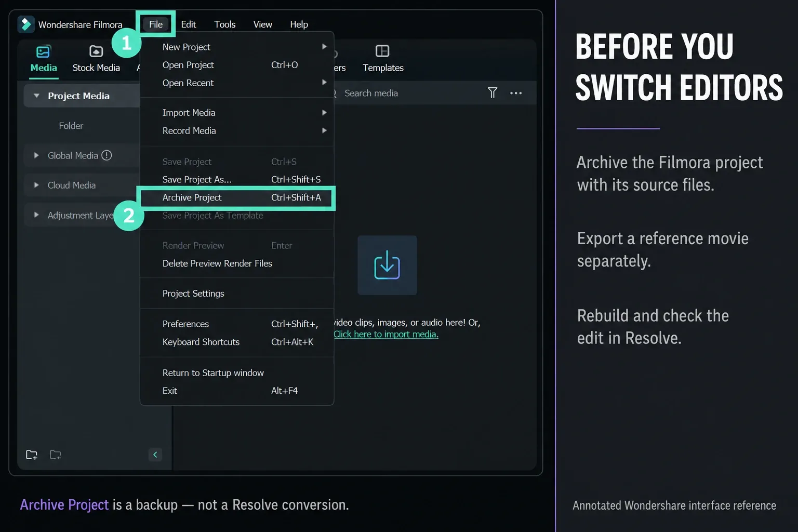Click the Save Project As Template entry
Screen dimensions: 798x532
click(237, 216)
